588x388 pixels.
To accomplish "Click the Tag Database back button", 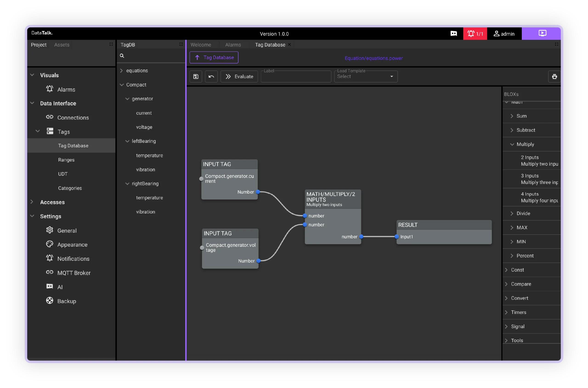I will [x=214, y=57].
